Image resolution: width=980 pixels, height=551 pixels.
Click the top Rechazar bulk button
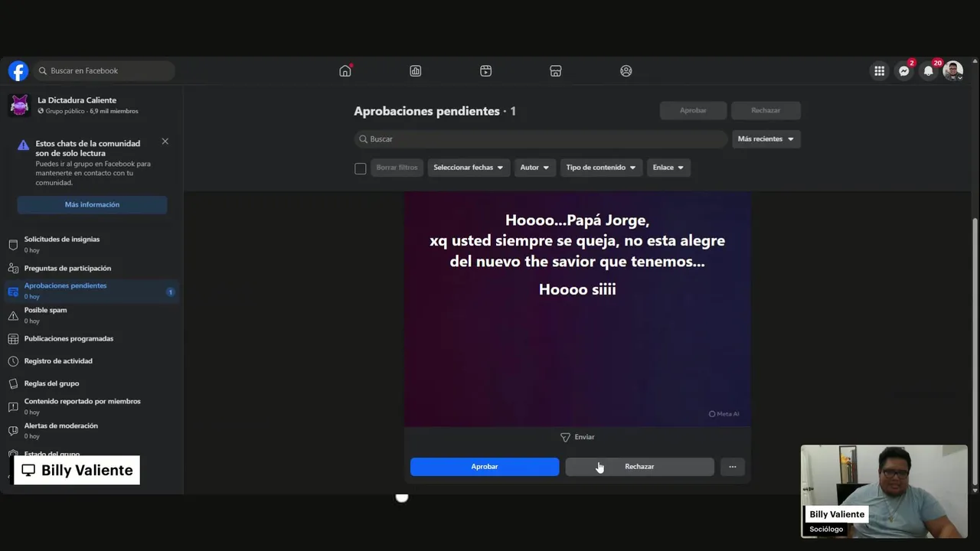click(x=766, y=110)
